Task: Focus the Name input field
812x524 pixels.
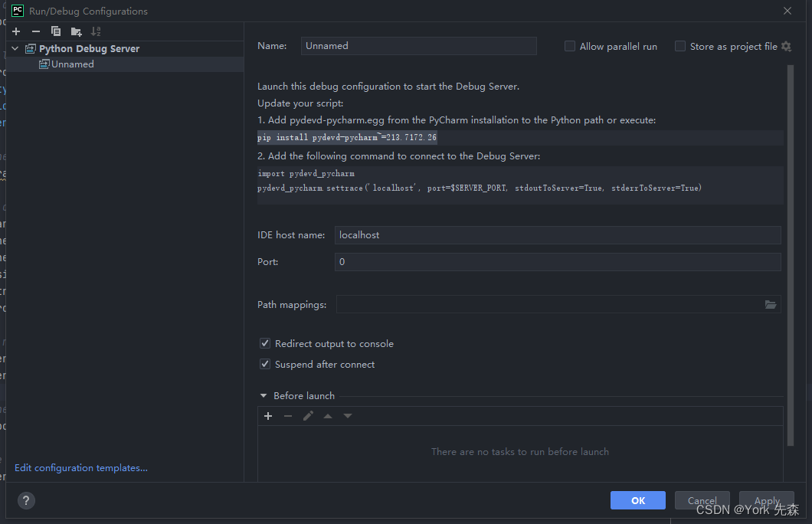Action: [x=418, y=46]
